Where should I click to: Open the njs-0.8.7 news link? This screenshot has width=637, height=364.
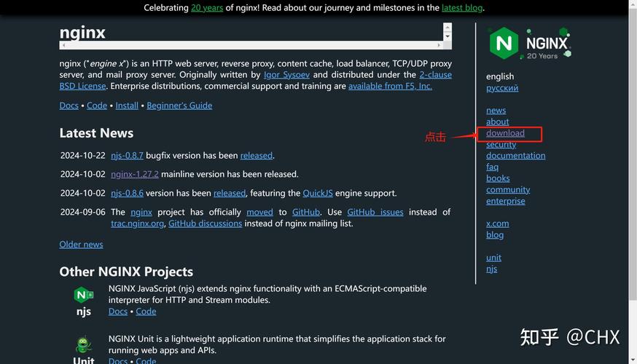127,155
